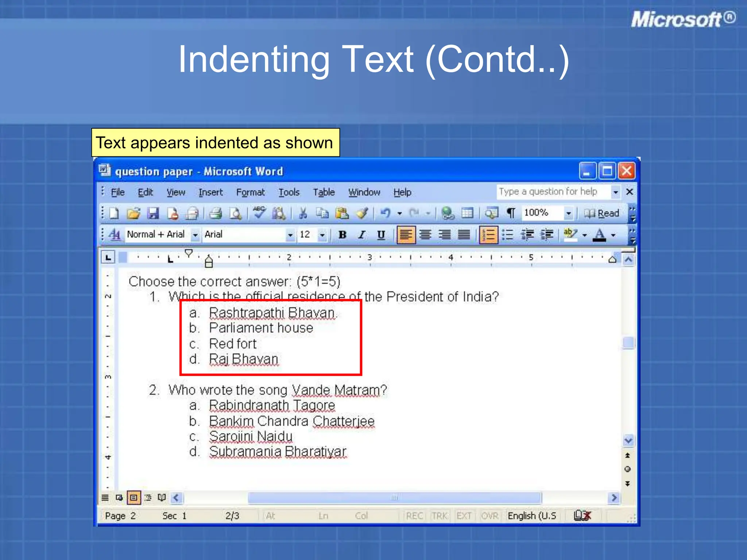747x560 pixels.
Task: Click the horizontal scrollbar thumb
Action: click(x=395, y=498)
